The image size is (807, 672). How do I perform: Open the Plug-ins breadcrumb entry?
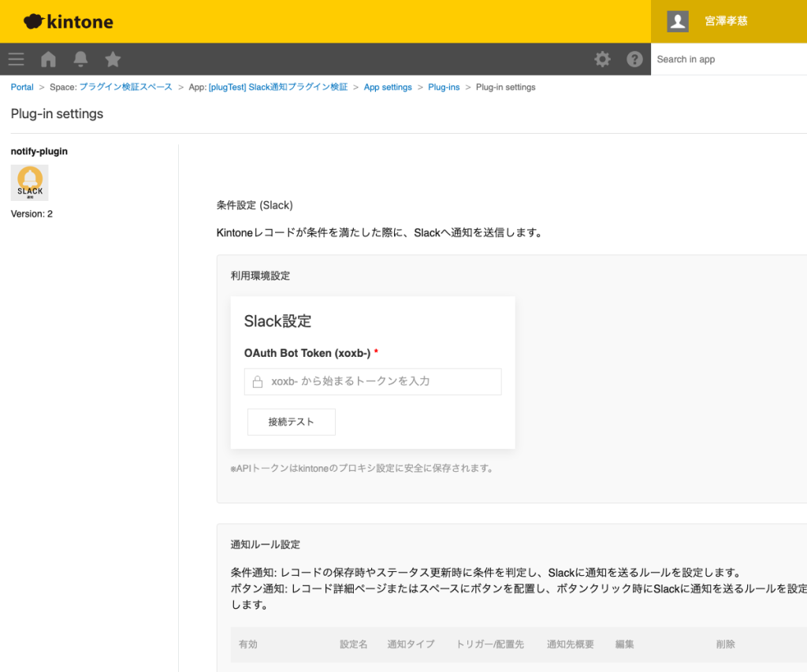444,87
